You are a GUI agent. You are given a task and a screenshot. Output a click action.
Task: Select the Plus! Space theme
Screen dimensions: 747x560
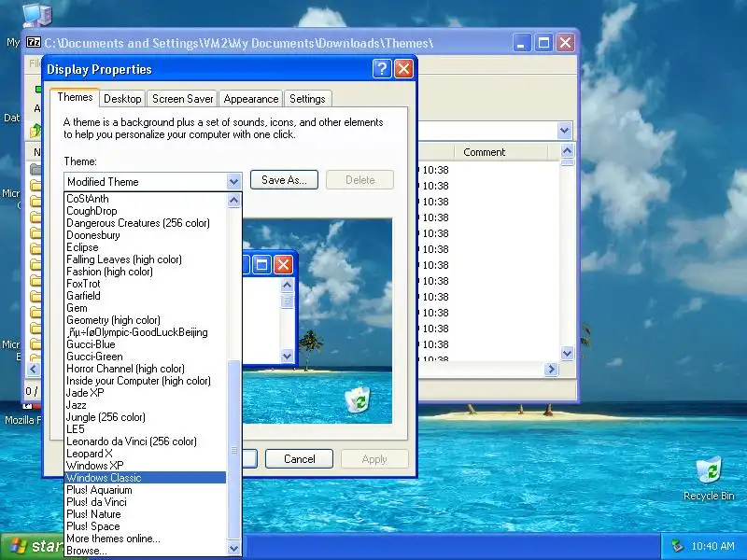click(146, 526)
